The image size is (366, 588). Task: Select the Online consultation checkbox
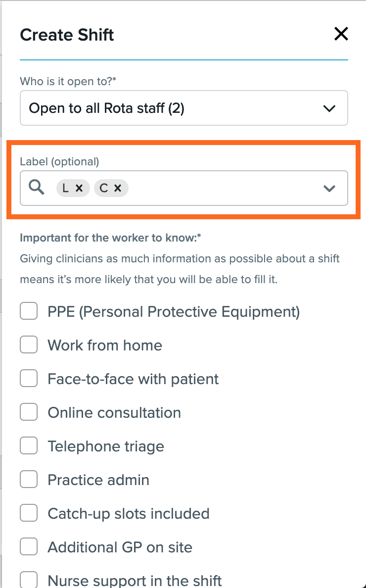(29, 412)
